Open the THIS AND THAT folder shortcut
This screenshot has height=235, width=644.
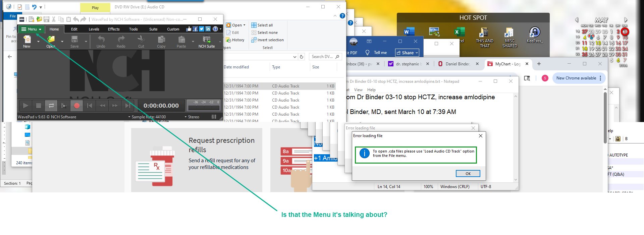point(484,37)
